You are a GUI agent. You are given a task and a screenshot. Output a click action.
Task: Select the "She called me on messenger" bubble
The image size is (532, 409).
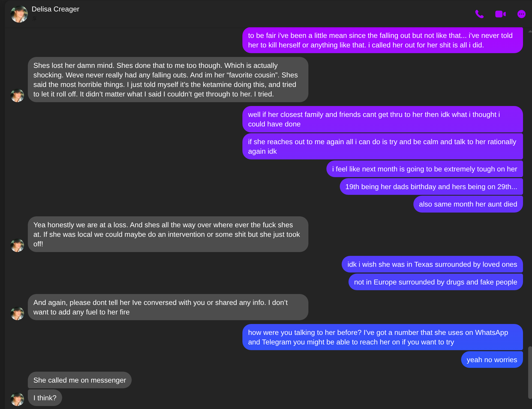[80, 380]
